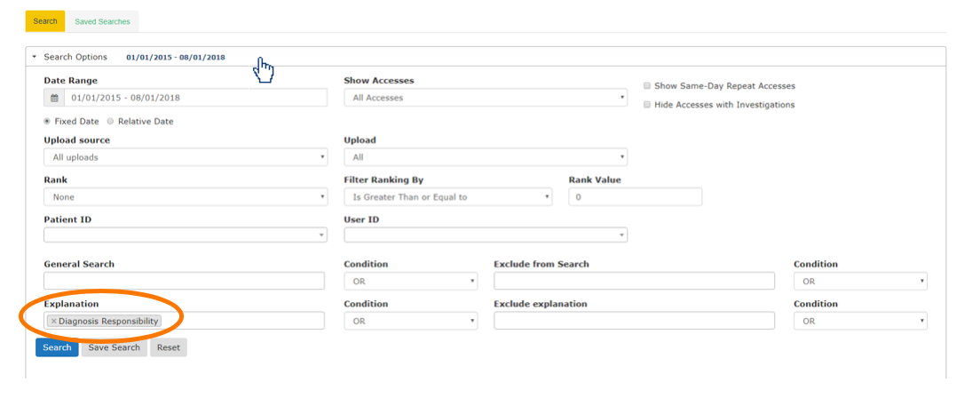
Task: Check Hide Accesses with Investigations
Action: pos(647,105)
